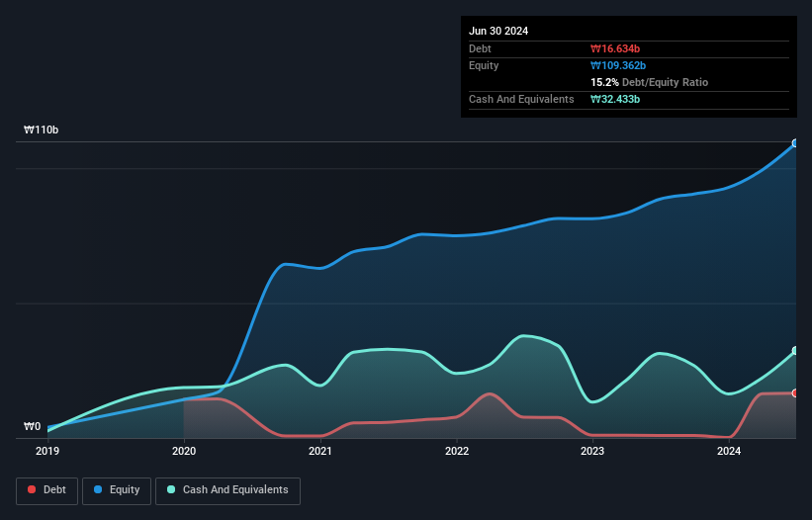Click the Debt row label in tooltip
Image resolution: width=812 pixels, height=520 pixels.
[x=480, y=48]
